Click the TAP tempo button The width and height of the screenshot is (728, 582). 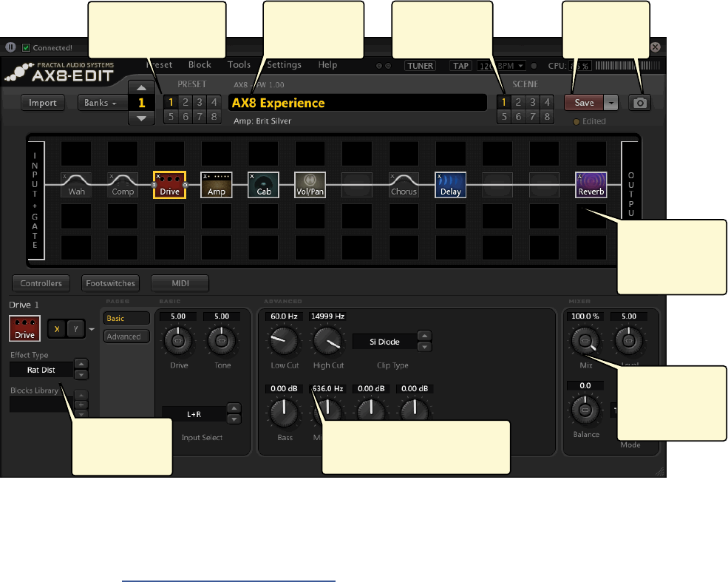pyautogui.click(x=460, y=66)
